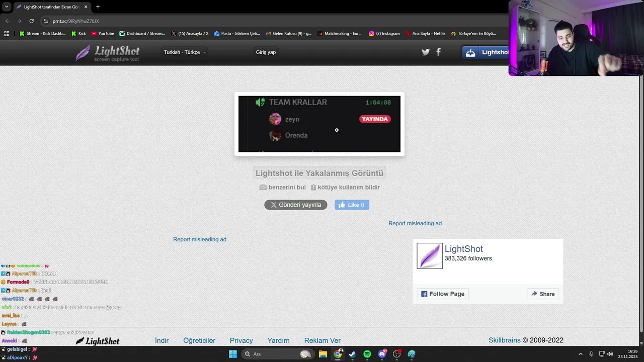
Task: Open the volume control in system tray
Action: tap(610, 354)
